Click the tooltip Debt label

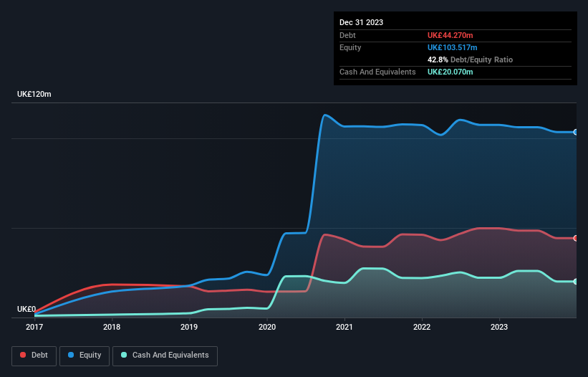347,35
